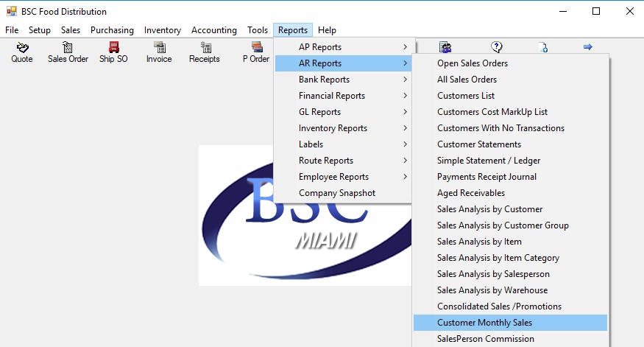This screenshot has width=644, height=347.
Task: Select Customers With No Transactions
Action: tap(510, 128)
